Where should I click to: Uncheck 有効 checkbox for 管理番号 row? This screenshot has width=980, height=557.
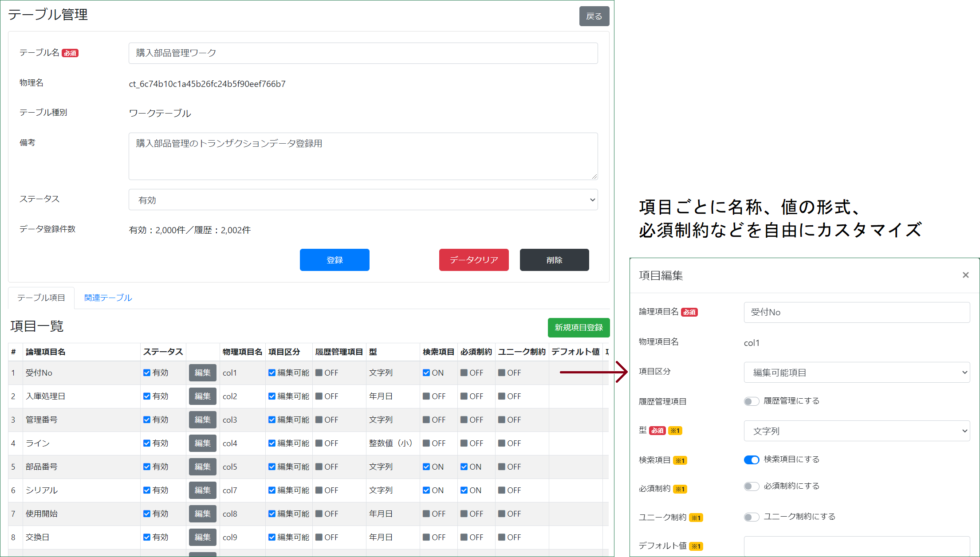click(x=147, y=420)
